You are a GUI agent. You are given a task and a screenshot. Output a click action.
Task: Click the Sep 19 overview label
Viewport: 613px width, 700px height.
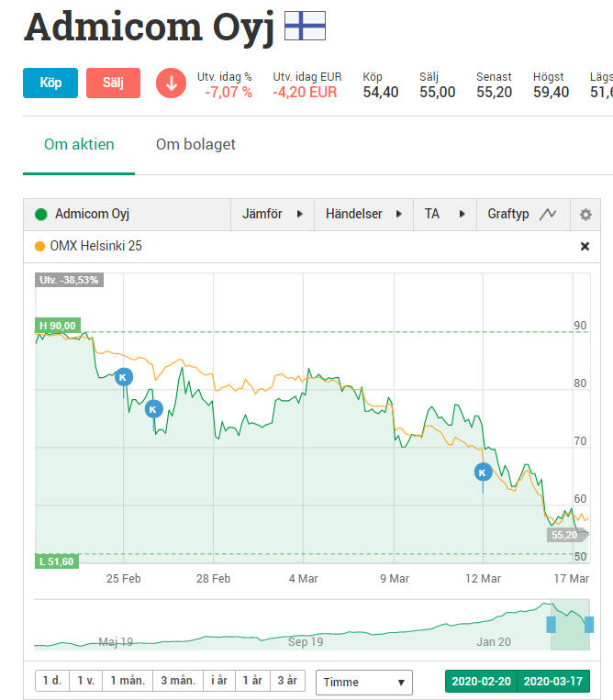point(306,642)
